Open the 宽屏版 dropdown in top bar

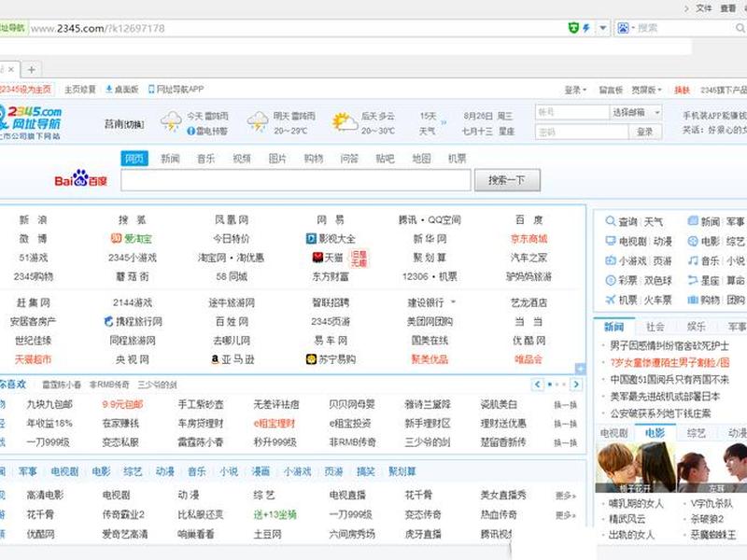(x=646, y=90)
